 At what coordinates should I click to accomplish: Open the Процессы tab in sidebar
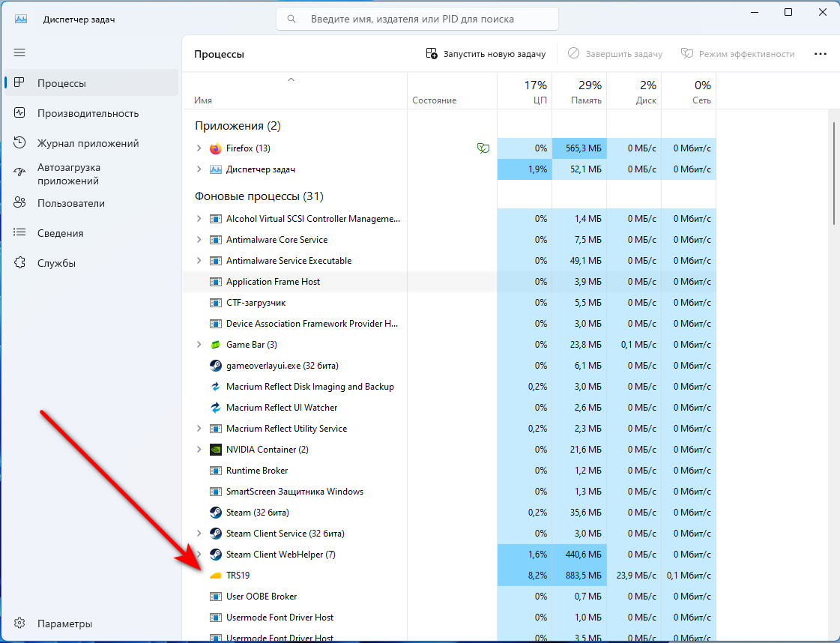91,83
